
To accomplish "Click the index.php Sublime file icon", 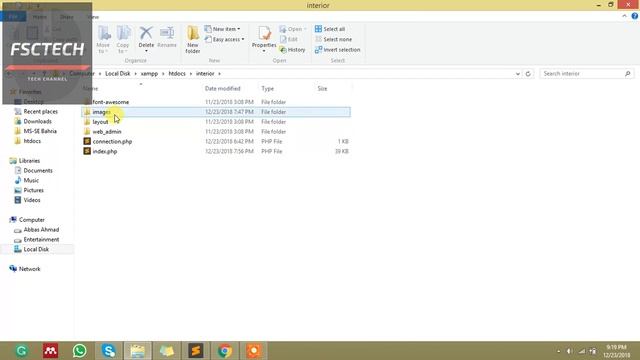I will point(87,151).
